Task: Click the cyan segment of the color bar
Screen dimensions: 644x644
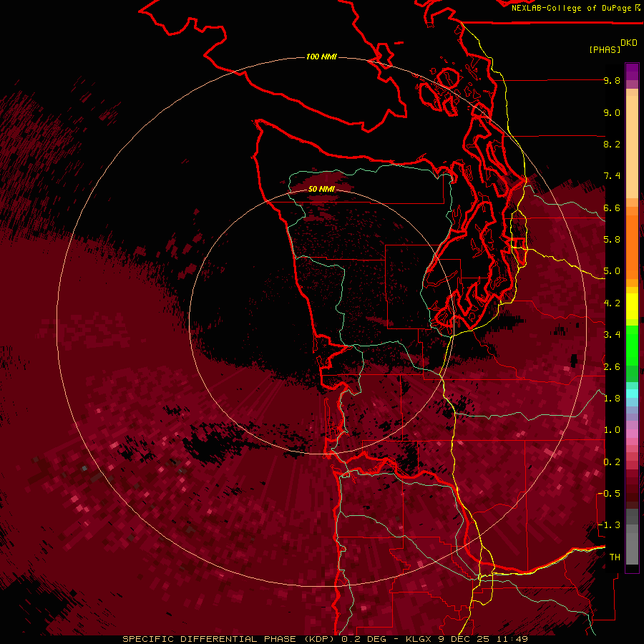Action: point(632,394)
